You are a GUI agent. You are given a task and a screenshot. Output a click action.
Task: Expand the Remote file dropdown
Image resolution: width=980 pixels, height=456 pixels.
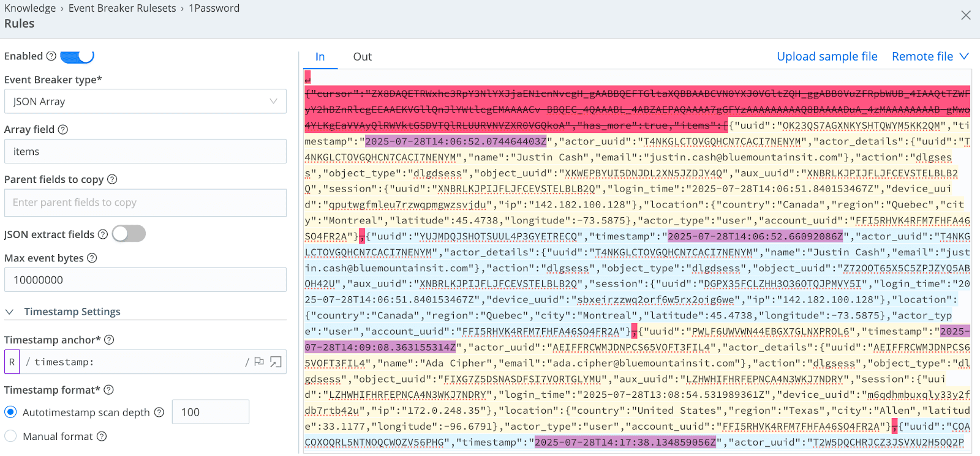coord(930,57)
